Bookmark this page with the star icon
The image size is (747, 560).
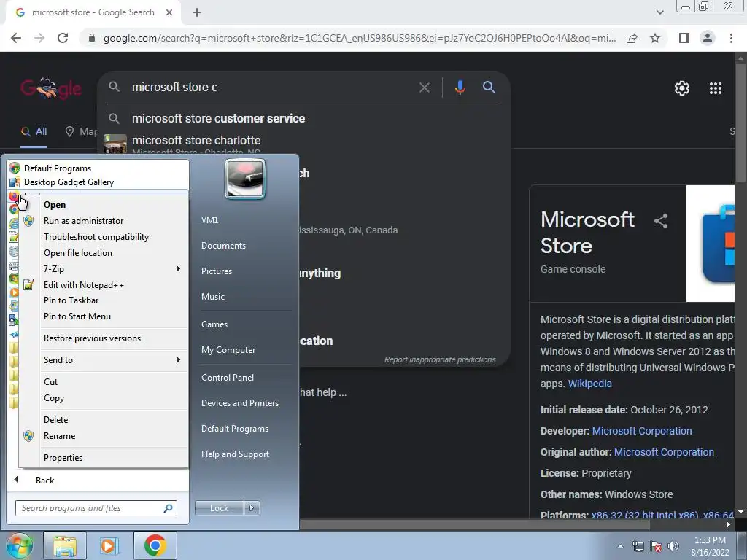655,38
